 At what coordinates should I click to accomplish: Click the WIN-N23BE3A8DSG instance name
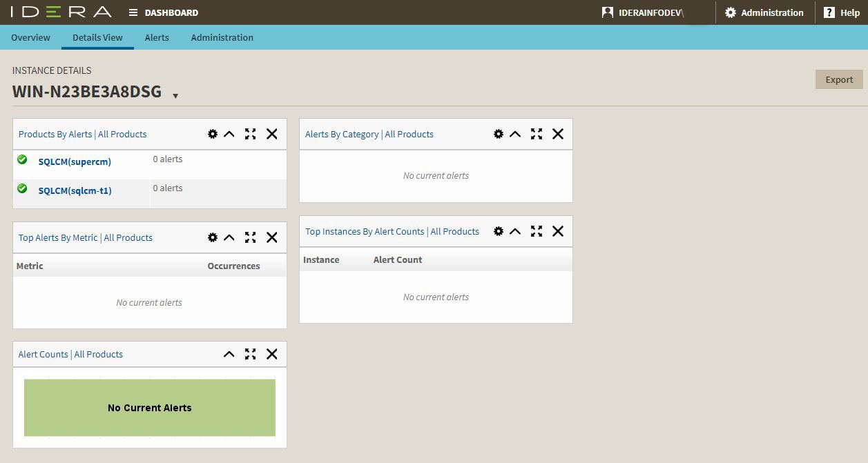[87, 92]
